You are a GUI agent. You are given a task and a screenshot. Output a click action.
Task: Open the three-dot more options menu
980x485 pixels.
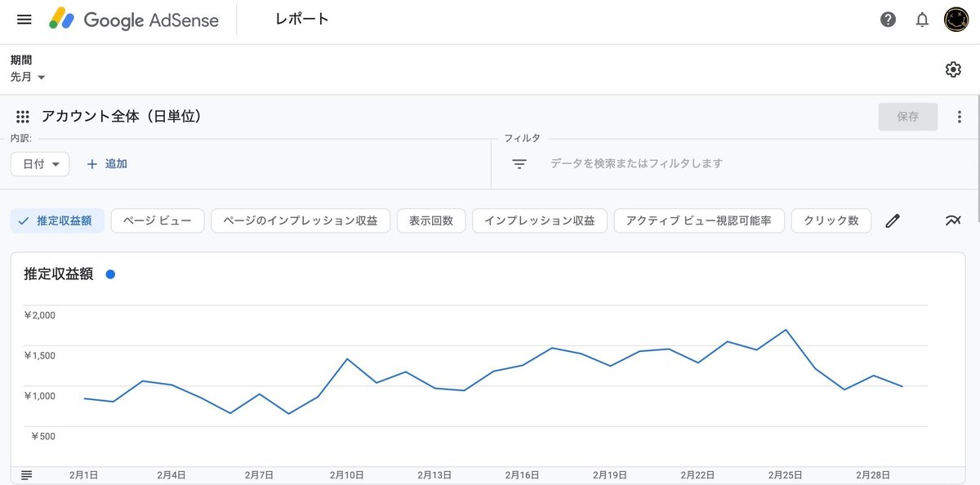click(x=960, y=117)
